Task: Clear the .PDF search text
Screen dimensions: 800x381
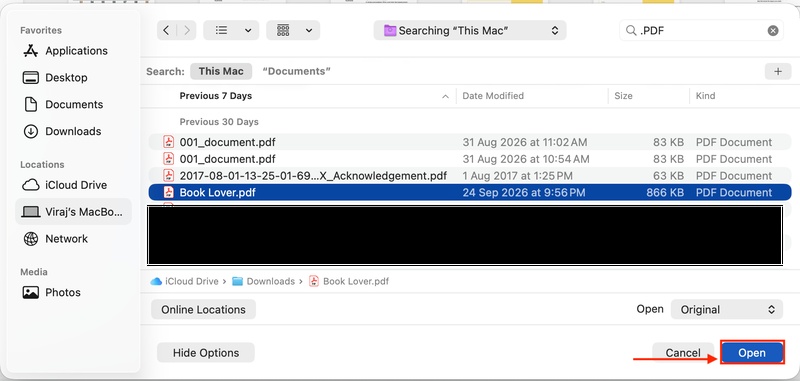Action: (773, 31)
